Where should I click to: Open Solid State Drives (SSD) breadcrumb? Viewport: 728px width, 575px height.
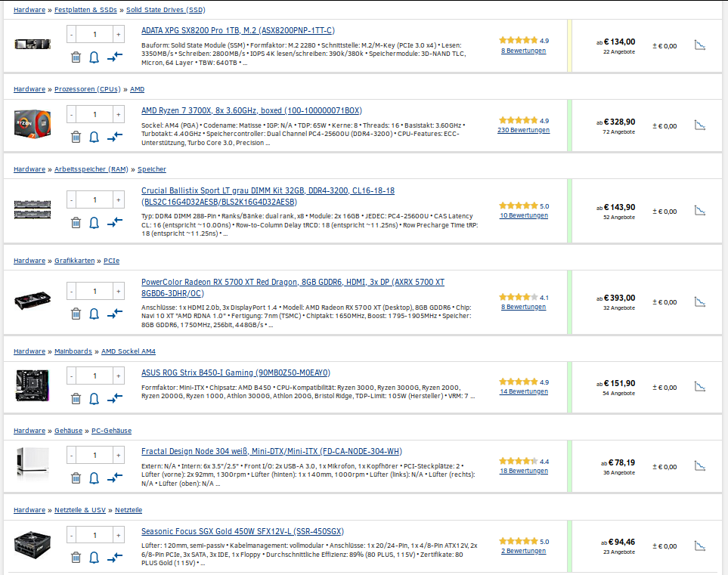click(166, 10)
